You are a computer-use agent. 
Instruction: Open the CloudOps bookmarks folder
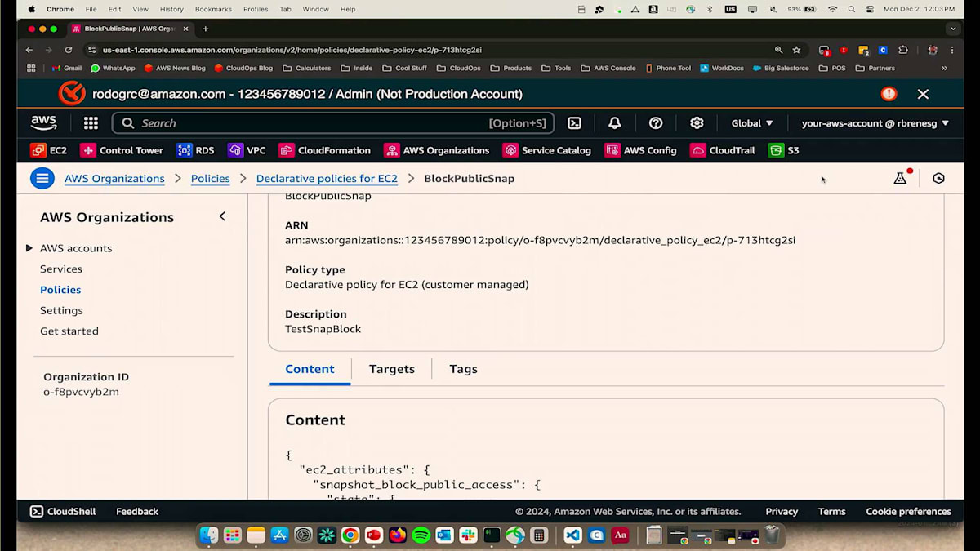pyautogui.click(x=459, y=69)
